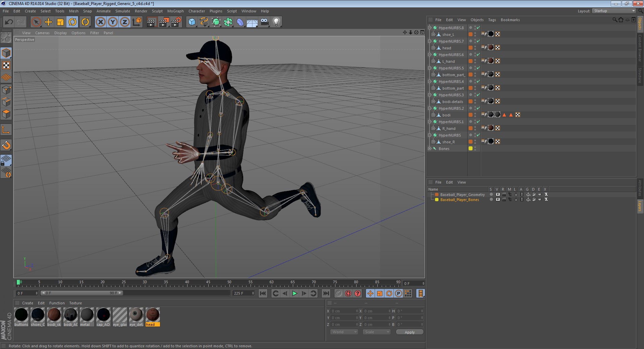The height and width of the screenshot is (349, 644).
Task: Click the coordinate system icon
Action: (x=137, y=22)
